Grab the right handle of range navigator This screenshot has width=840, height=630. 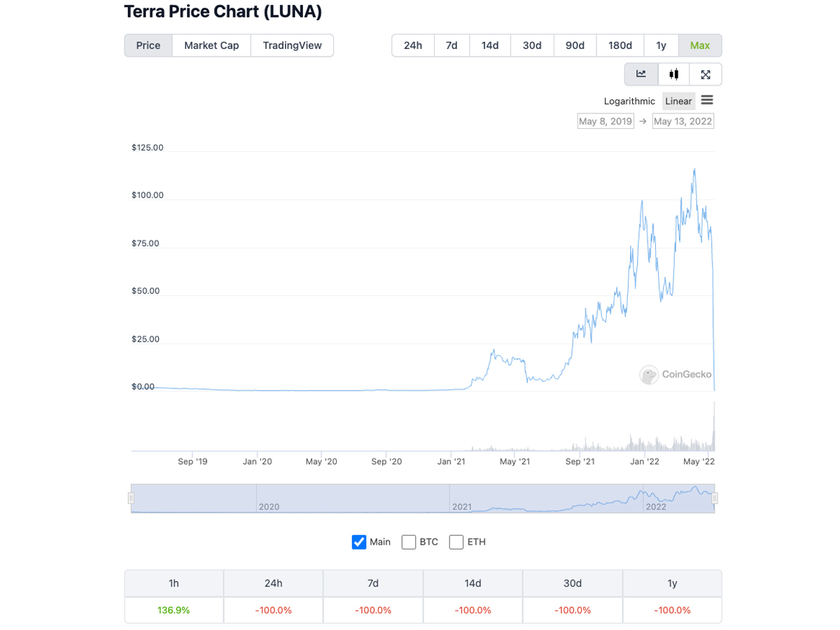click(x=715, y=498)
